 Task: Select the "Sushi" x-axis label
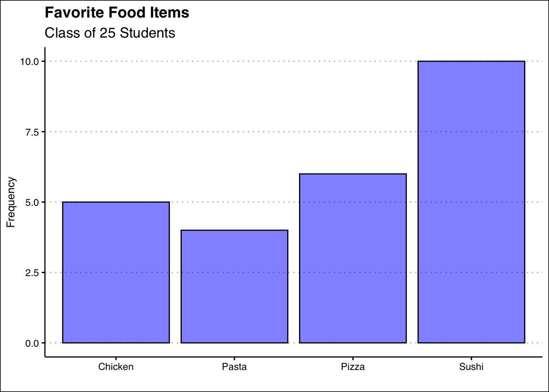tap(471, 367)
